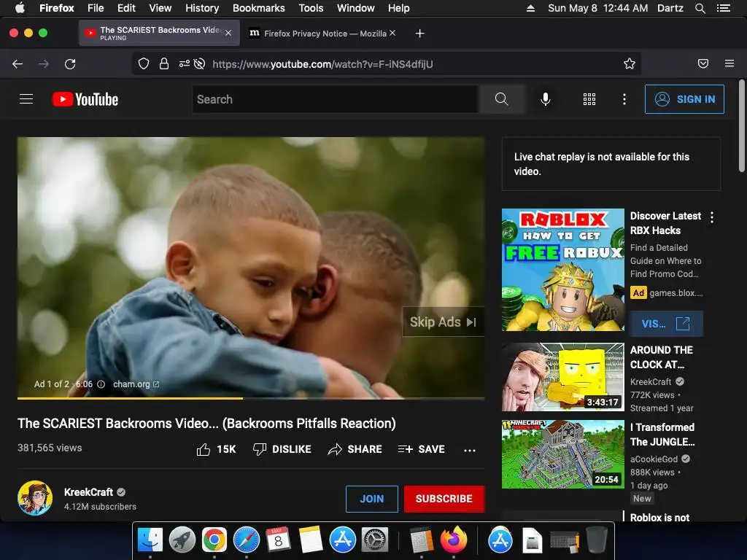The width and height of the screenshot is (747, 560).
Task: Open the YouTube apps grid icon
Action: pos(589,99)
